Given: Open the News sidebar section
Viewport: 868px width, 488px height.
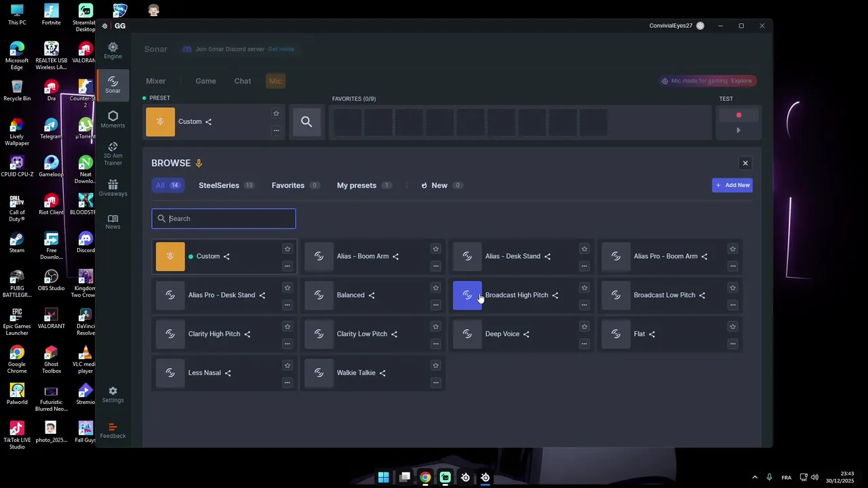Looking at the screenshot, I should pos(113,222).
